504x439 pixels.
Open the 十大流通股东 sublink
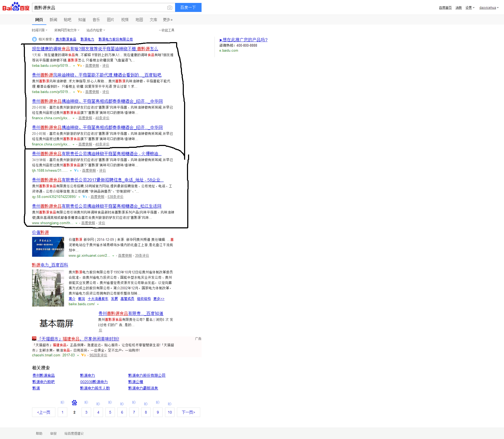pos(98,299)
